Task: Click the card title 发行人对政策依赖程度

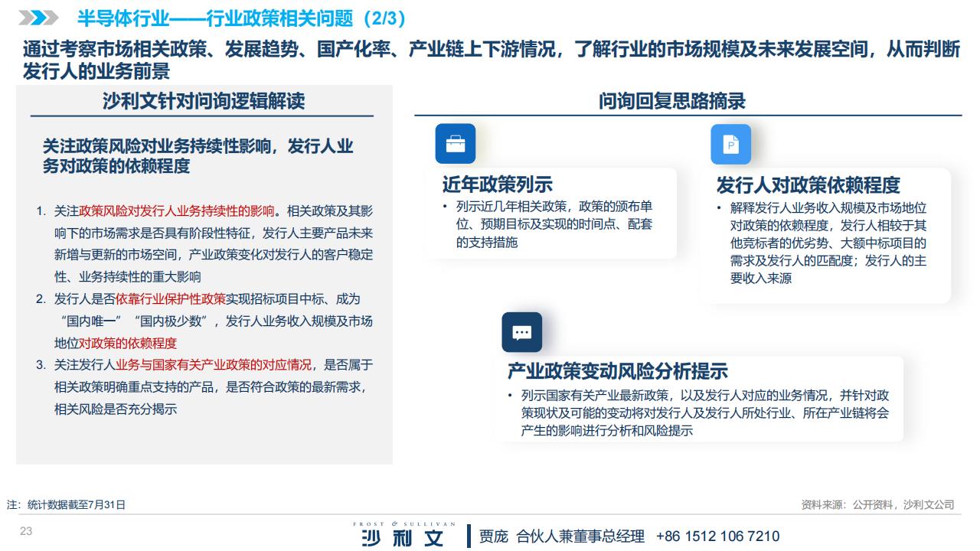Action: pos(808,184)
